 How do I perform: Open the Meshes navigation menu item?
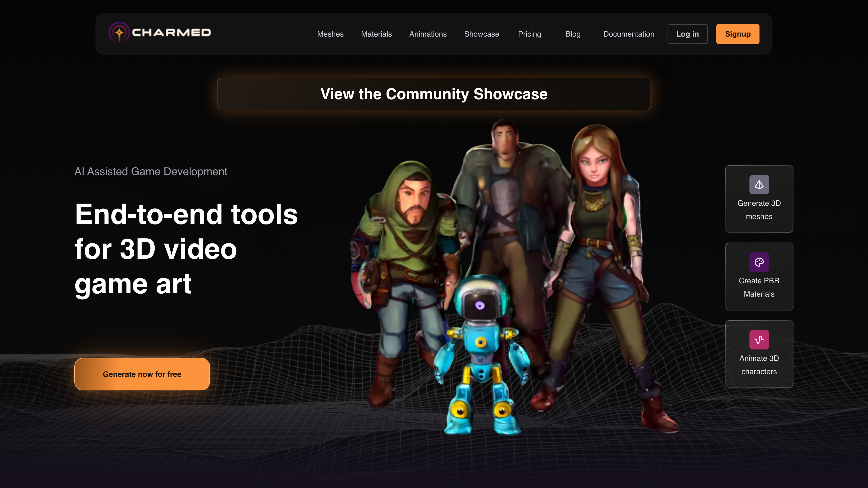330,34
